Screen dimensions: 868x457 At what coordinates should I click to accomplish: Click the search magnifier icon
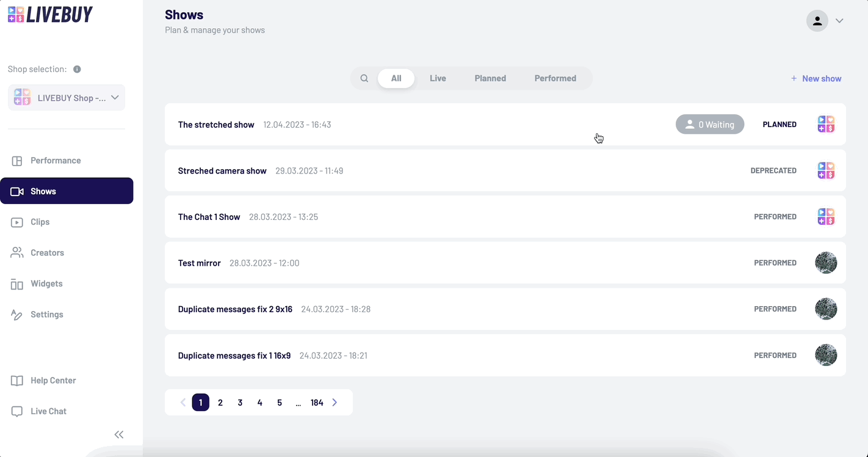click(x=364, y=78)
